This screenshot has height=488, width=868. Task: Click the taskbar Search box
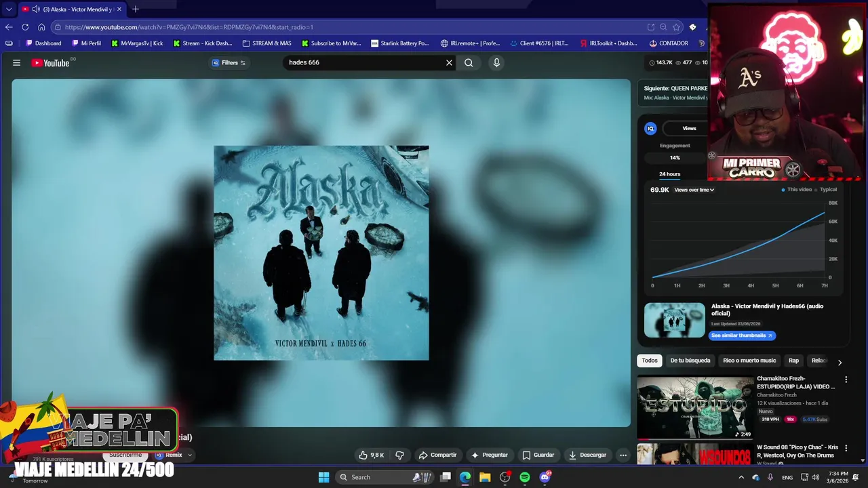385,477
